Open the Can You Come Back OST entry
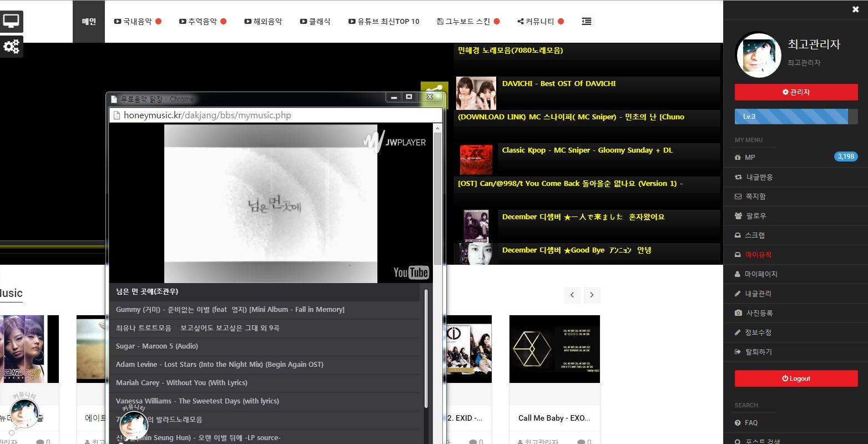Screen dimensions: 868x444 point(570,184)
